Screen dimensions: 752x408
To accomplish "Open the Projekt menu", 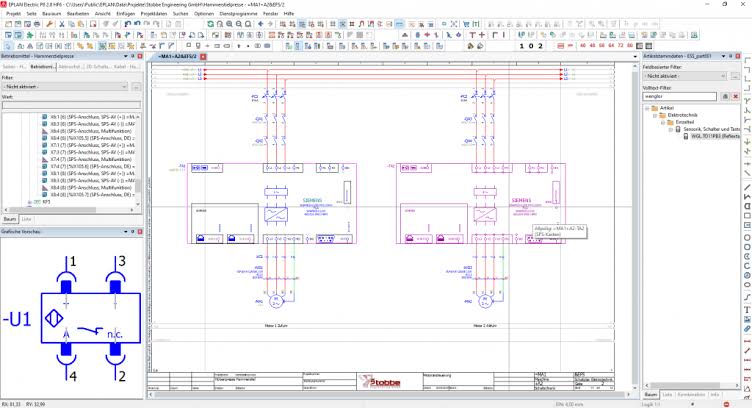I will [x=13, y=14].
